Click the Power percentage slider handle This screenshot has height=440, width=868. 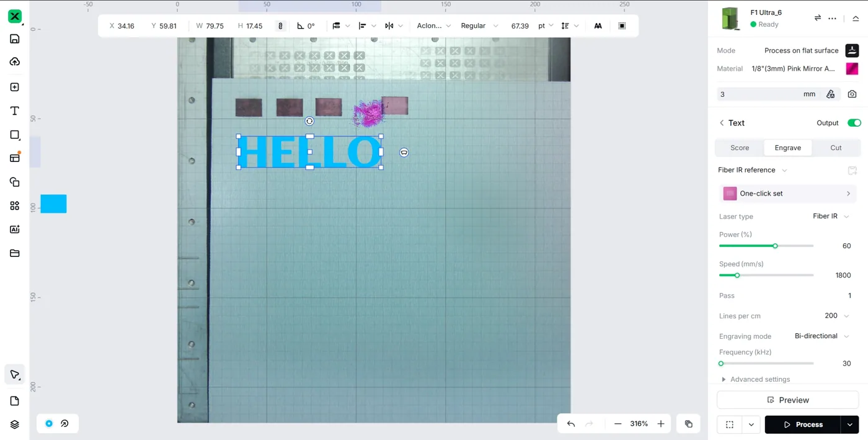tap(775, 246)
